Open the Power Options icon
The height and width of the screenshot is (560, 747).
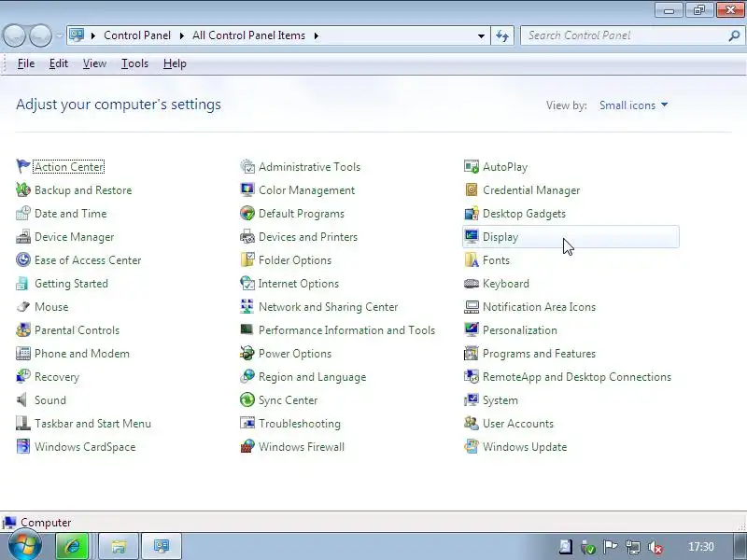pos(247,354)
